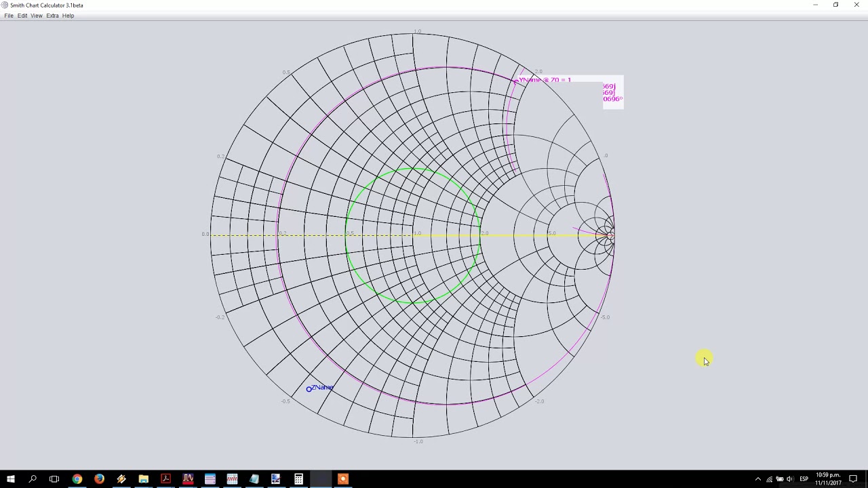This screenshot has height=488, width=868.
Task: Launch Google Chrome from the taskbar
Action: click(77, 479)
